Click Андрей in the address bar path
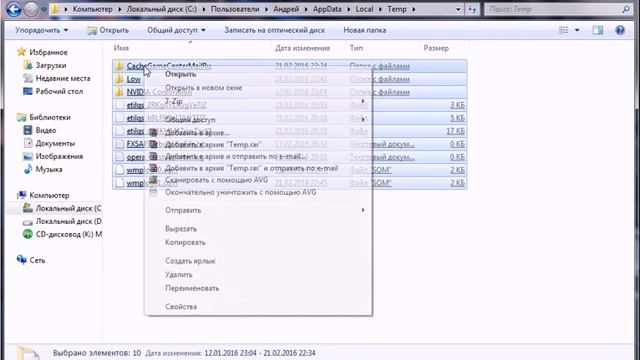 coord(286,9)
